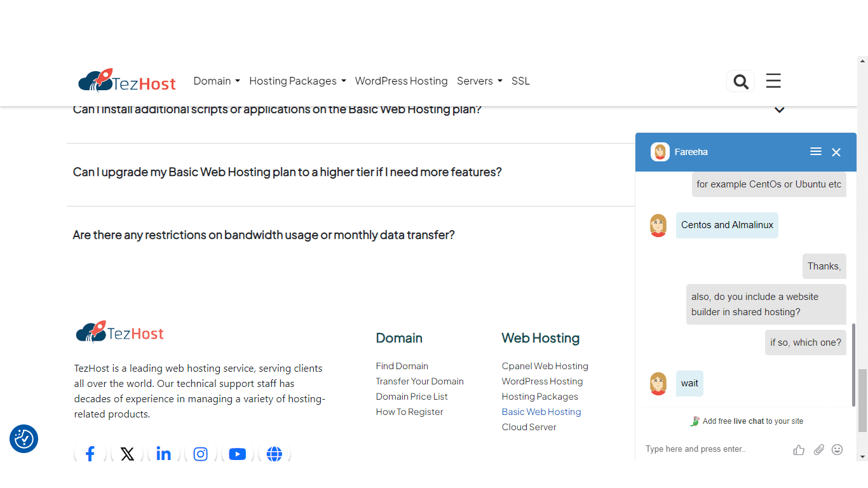Open TezHost LinkedIn icon

pyautogui.click(x=164, y=454)
